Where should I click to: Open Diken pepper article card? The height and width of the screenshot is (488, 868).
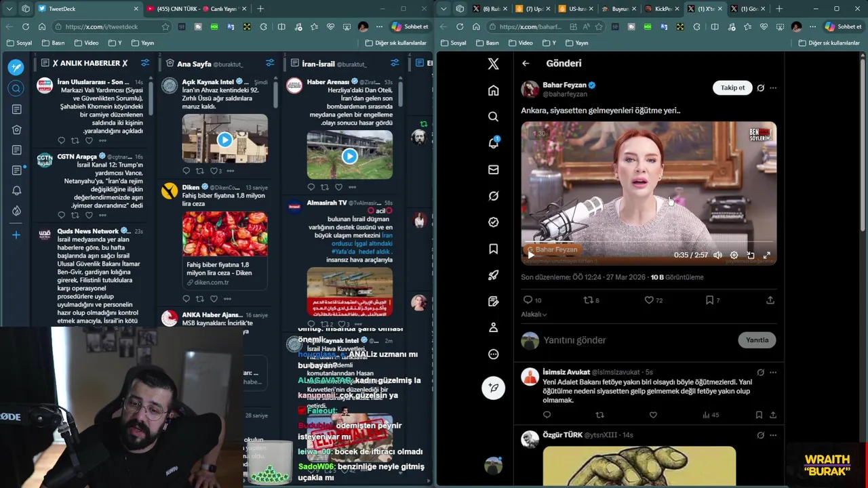point(224,249)
